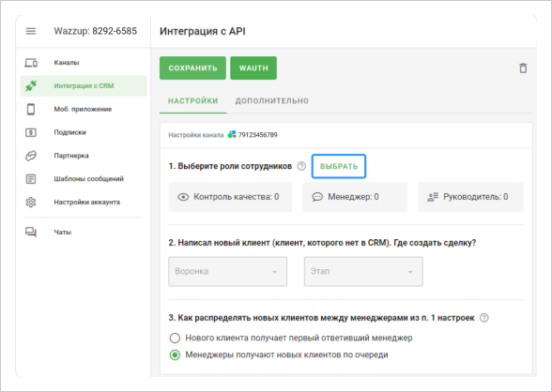Delete the integration via the trash icon

coord(523,68)
